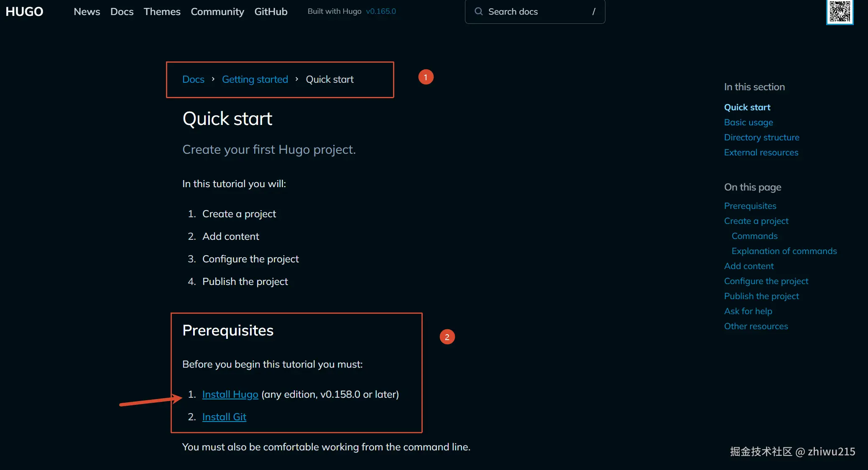The image size is (868, 470).
Task: Open Basic usage in section list
Action: coord(748,122)
